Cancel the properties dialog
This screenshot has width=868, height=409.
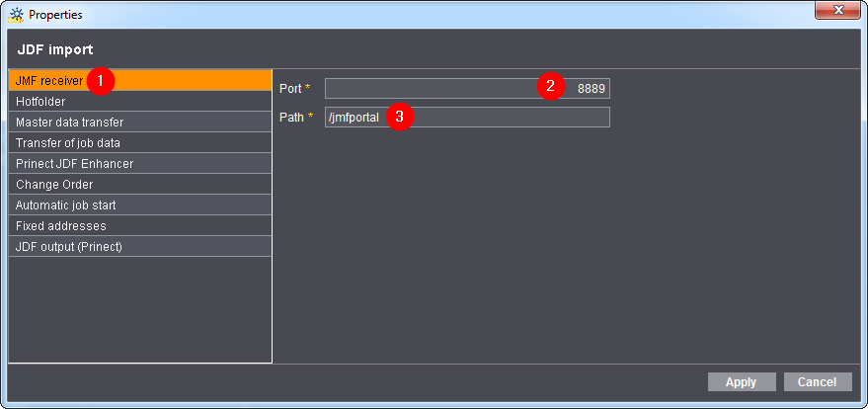click(817, 382)
